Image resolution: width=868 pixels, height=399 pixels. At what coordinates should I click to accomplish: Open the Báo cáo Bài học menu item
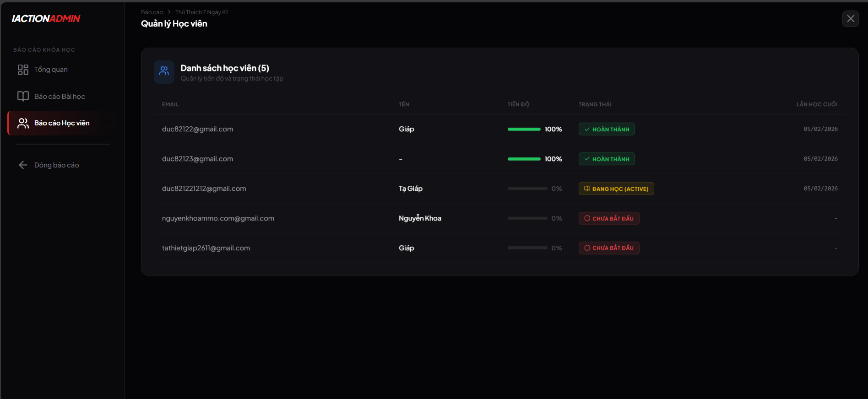tap(60, 97)
